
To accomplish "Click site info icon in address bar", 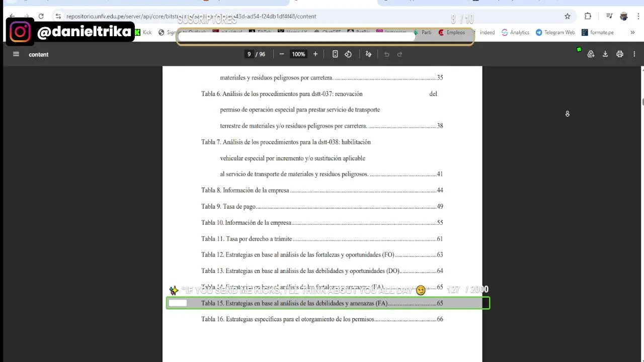I will (x=58, y=16).
